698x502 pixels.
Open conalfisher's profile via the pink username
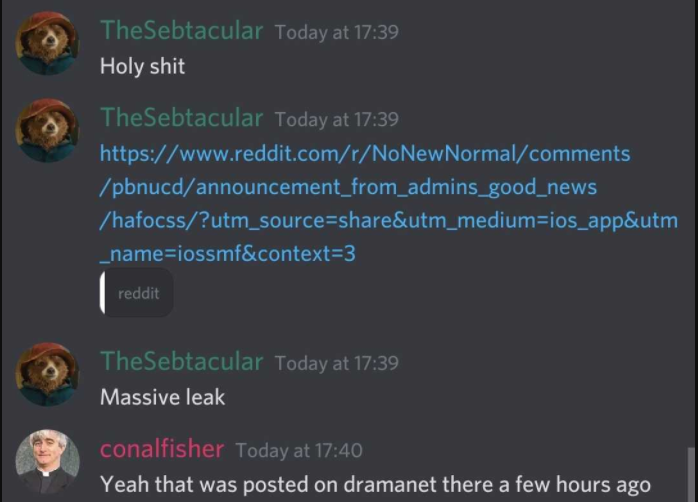point(162,449)
